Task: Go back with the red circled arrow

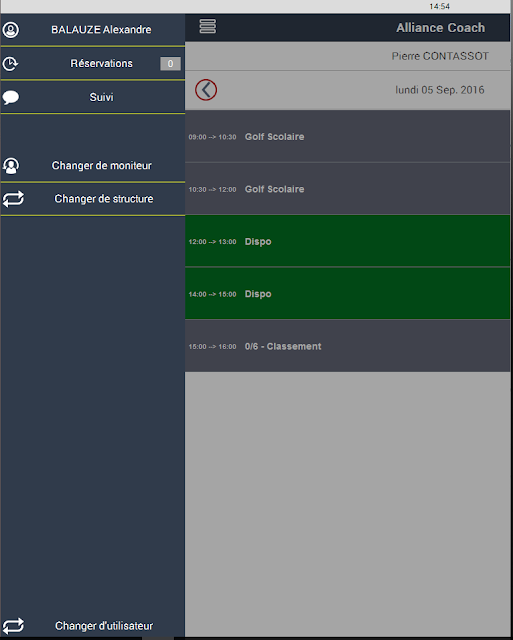Action: [x=206, y=90]
